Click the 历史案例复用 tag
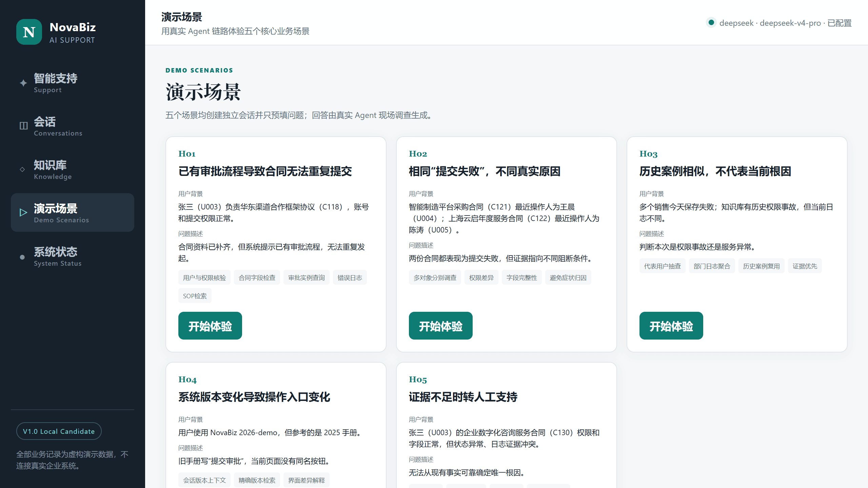868x488 pixels. 762,266
